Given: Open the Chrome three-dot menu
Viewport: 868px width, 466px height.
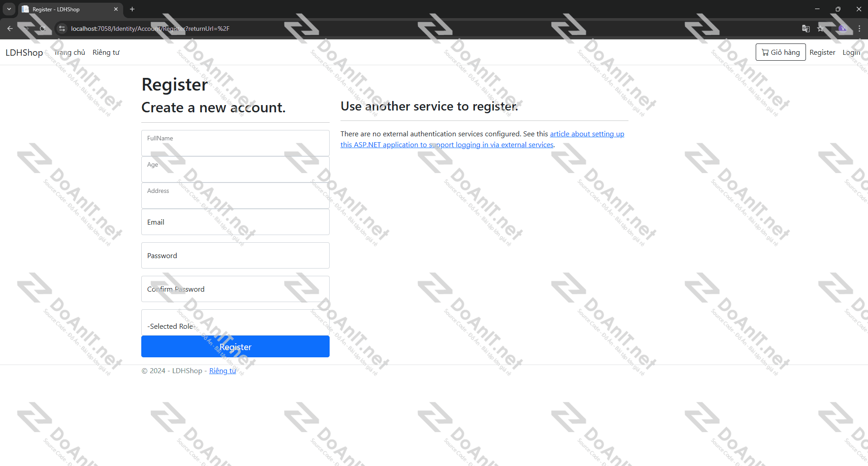Looking at the screenshot, I should (859, 29).
